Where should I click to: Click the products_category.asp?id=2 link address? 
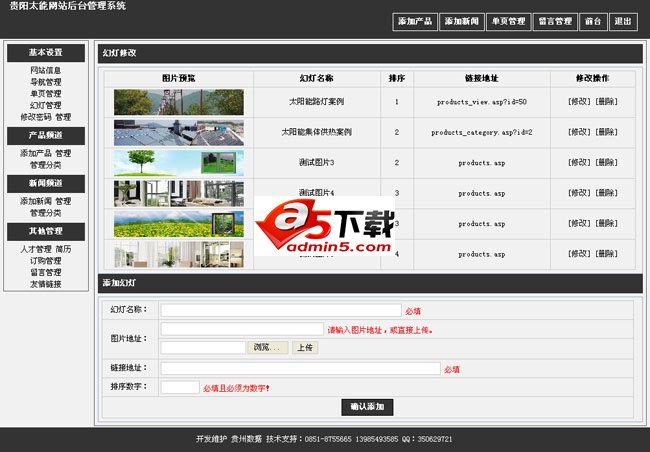482,133
